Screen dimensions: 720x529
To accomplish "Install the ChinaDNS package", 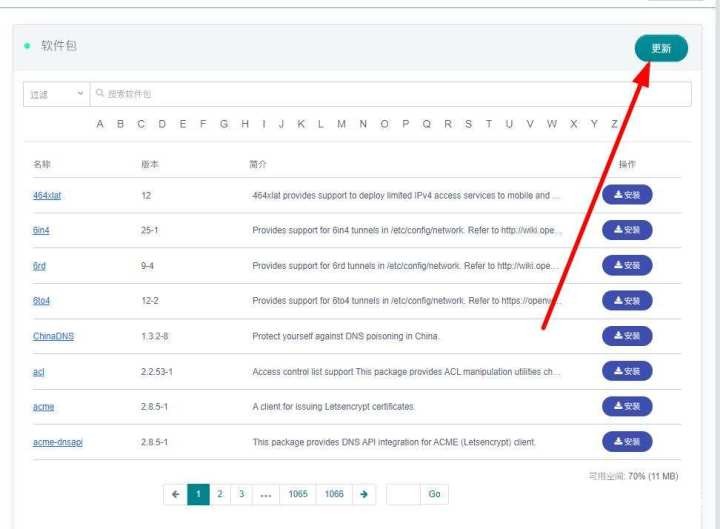I will click(627, 336).
